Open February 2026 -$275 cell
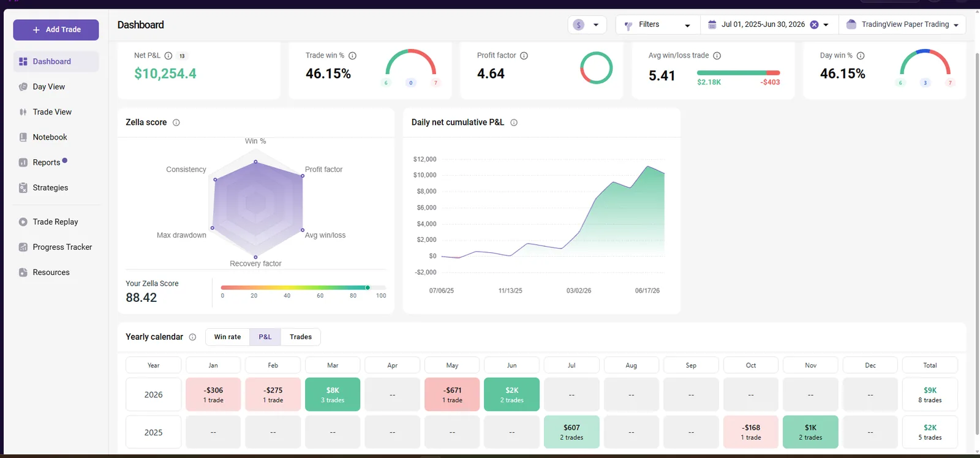Image resolution: width=980 pixels, height=458 pixels. click(x=273, y=394)
